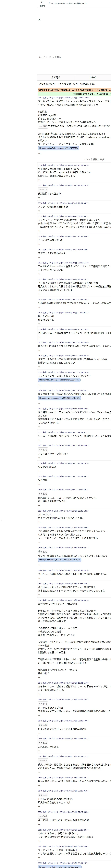Click the thread title プリキュアショー・キャラクターショー全般スレ★11 heading
Screen dimensions: 111x868
67,84
